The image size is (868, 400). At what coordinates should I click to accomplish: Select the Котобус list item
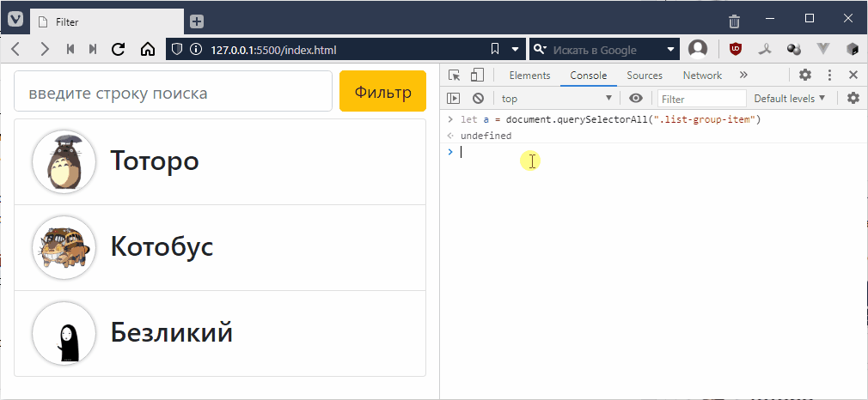pyautogui.click(x=220, y=247)
